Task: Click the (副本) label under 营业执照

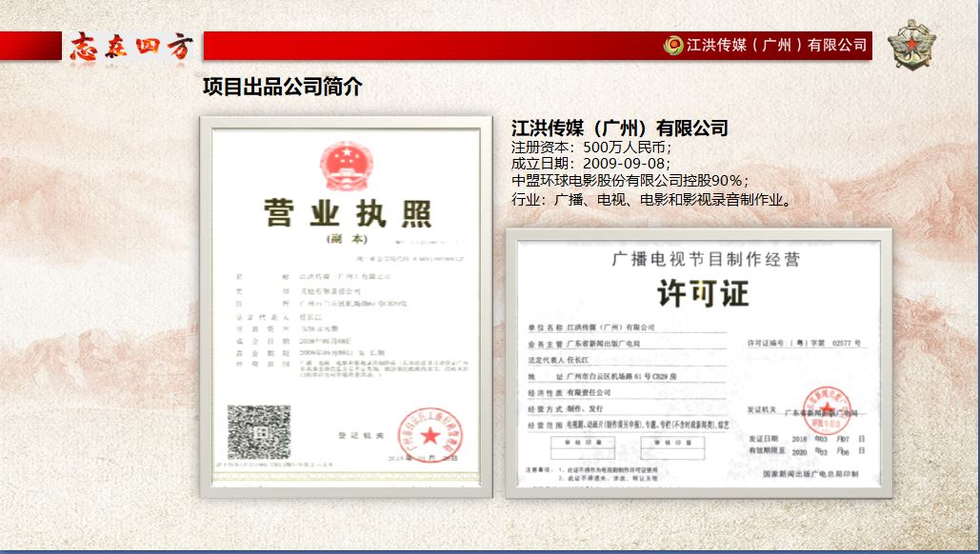Action: click(x=348, y=239)
